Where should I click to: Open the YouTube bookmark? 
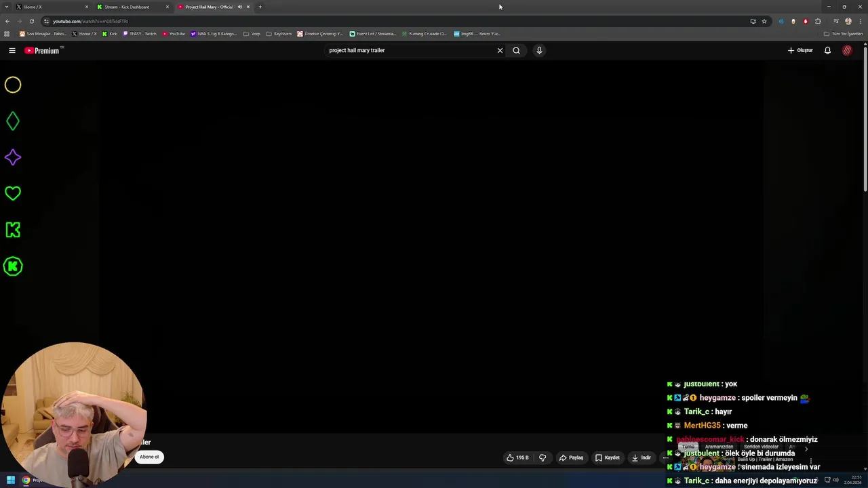tap(174, 33)
